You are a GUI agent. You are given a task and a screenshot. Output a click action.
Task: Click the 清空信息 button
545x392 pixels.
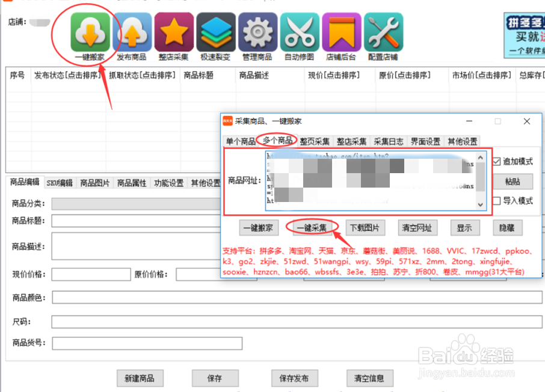pos(369,378)
